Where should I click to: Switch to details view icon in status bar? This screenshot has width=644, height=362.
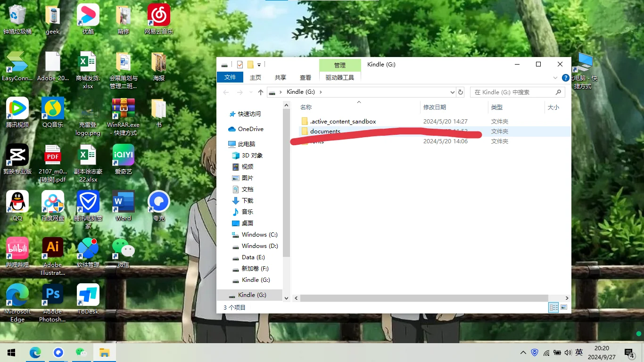click(x=553, y=307)
